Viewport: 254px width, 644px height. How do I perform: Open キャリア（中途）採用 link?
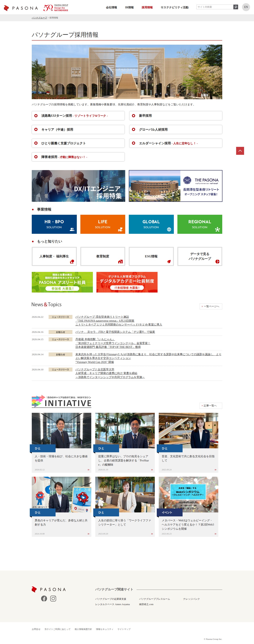78,130
